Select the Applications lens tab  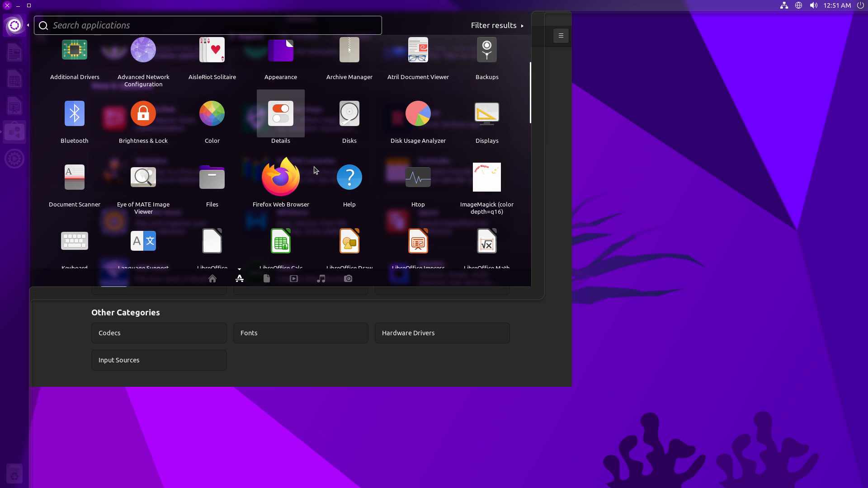click(x=240, y=279)
